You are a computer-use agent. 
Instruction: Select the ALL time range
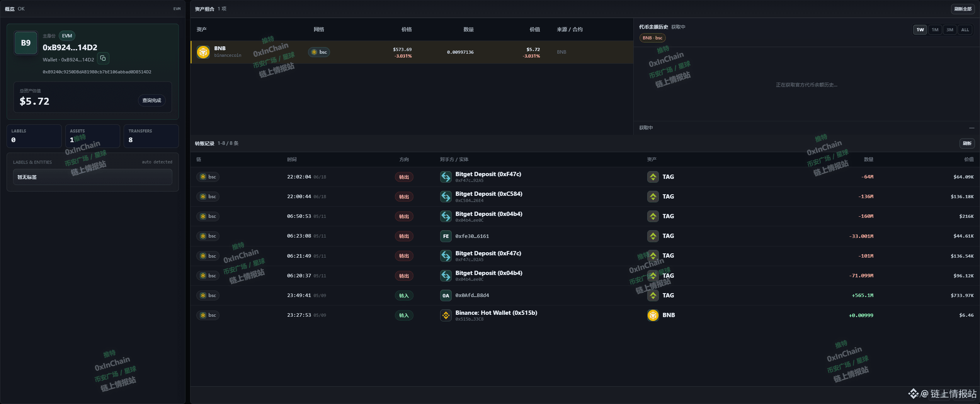[x=965, y=30]
